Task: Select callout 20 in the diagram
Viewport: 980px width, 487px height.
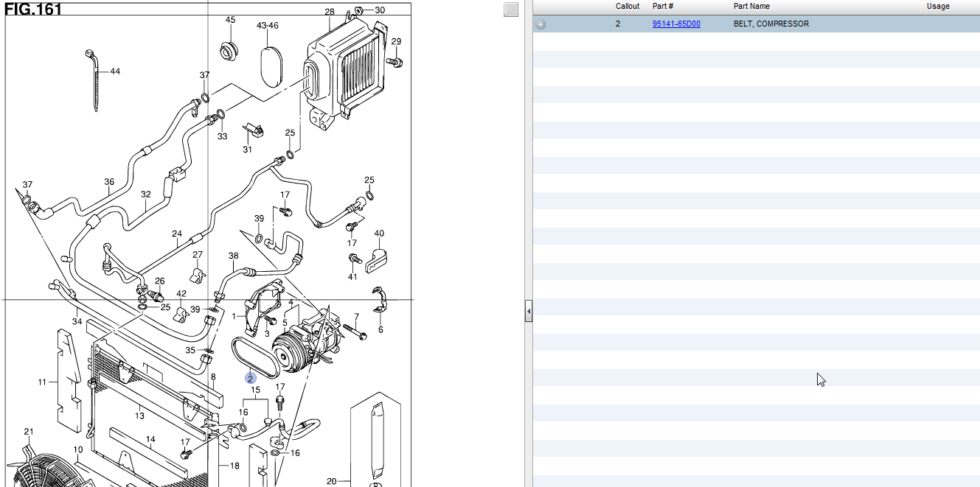Action: click(x=331, y=482)
